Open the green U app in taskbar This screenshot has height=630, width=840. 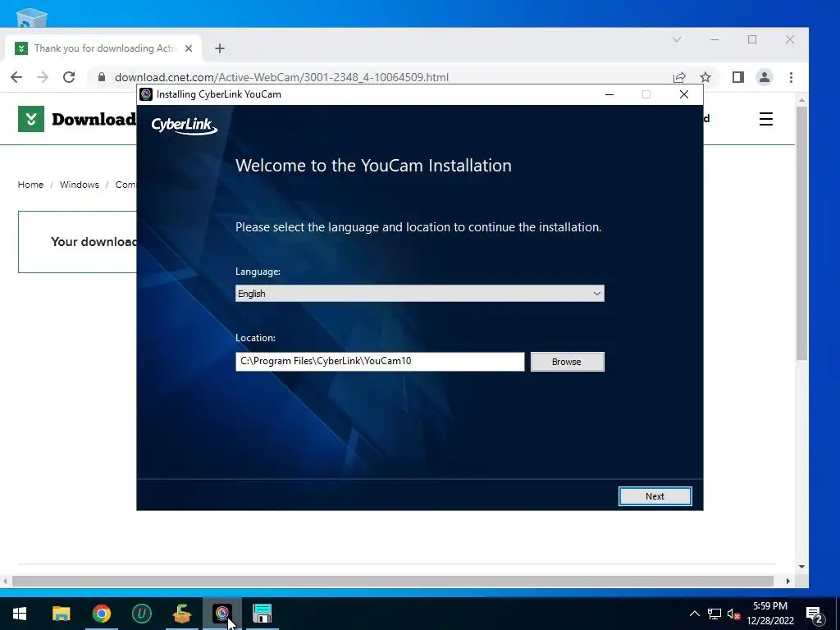click(141, 614)
